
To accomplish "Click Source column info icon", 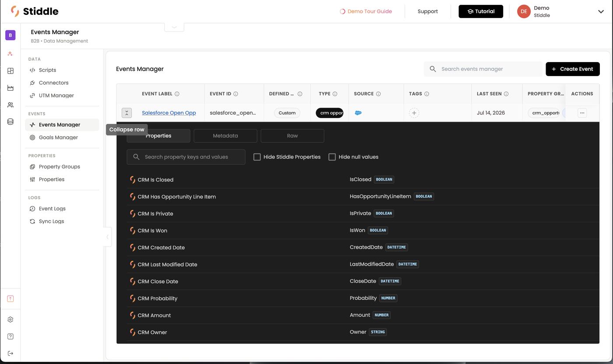I will click(x=378, y=94).
